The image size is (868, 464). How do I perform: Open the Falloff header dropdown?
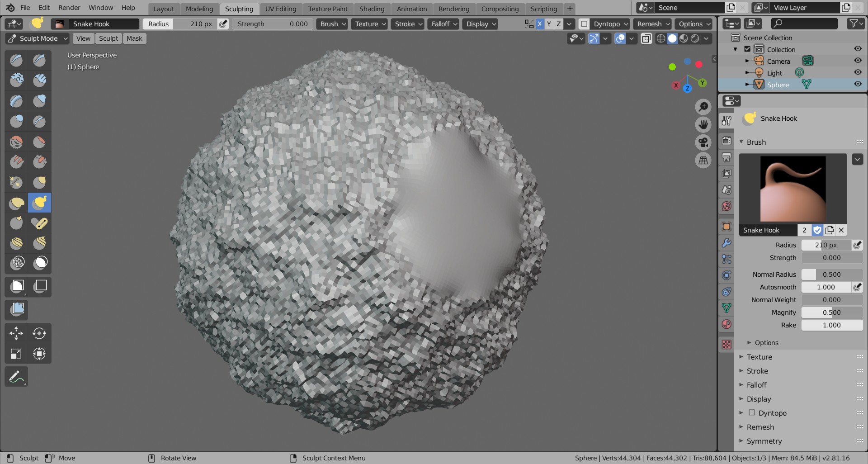(x=443, y=24)
